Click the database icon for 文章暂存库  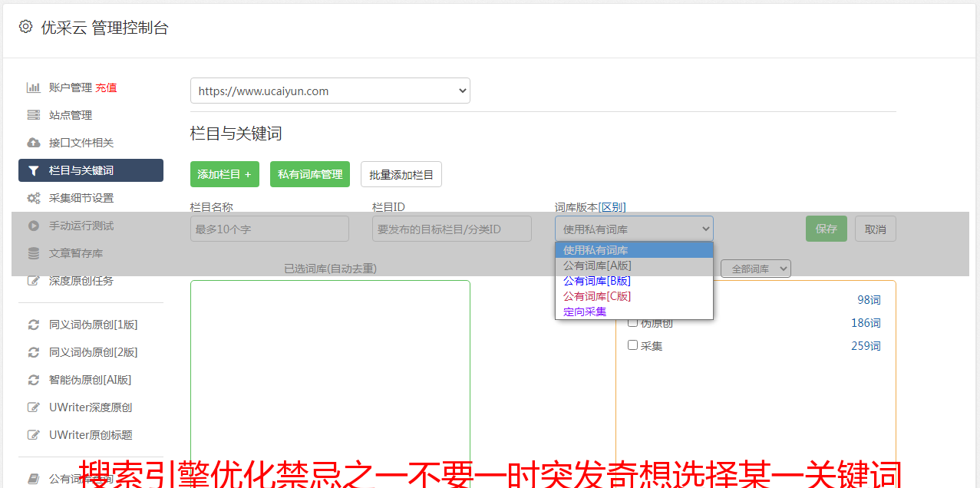point(34,253)
